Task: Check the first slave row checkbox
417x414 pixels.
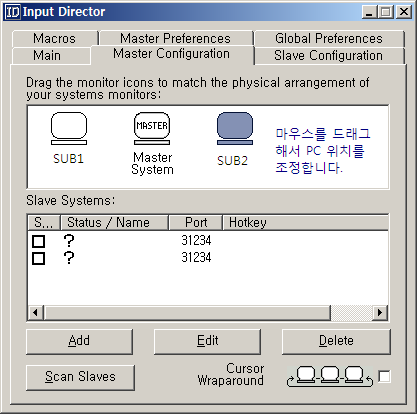Action: click(39, 241)
